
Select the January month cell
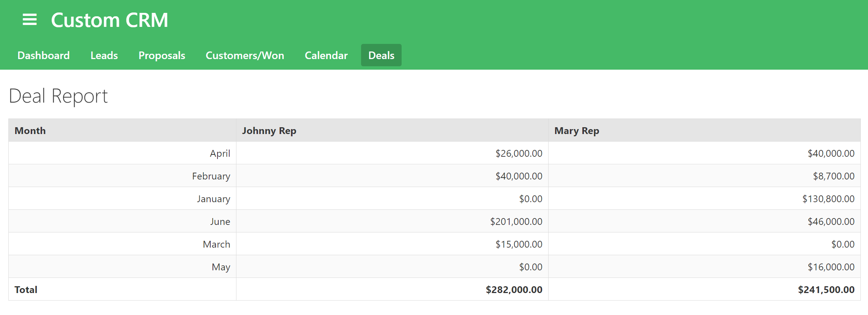point(122,198)
